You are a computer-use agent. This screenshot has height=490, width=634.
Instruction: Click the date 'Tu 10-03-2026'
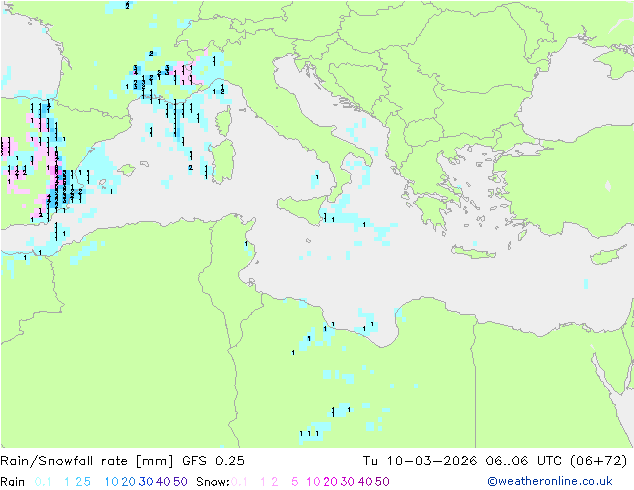(x=420, y=461)
